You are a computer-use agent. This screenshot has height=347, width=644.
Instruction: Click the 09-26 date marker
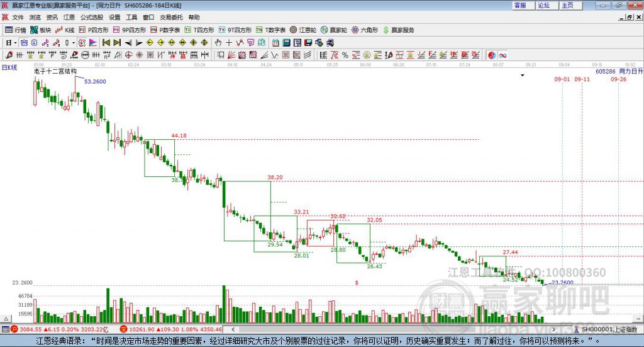[619, 79]
